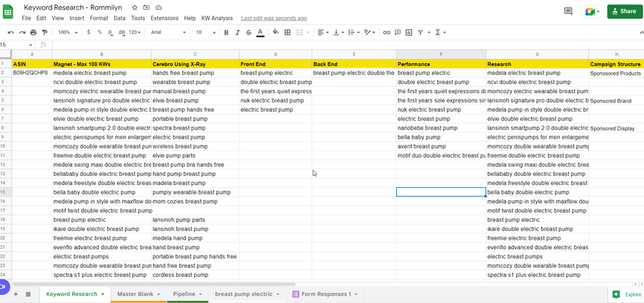Screen dimensions: 644x303
Task: Open horizontal align dropdown
Action: pyautogui.click(x=323, y=32)
